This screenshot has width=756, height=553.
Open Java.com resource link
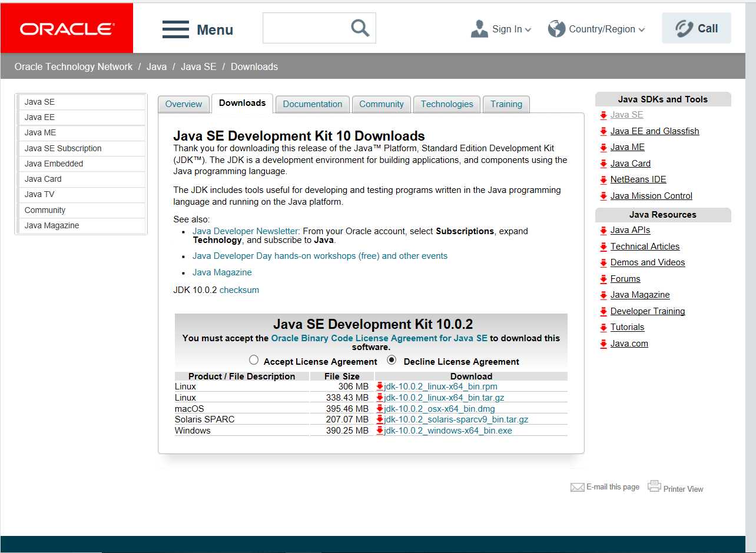pyautogui.click(x=629, y=344)
